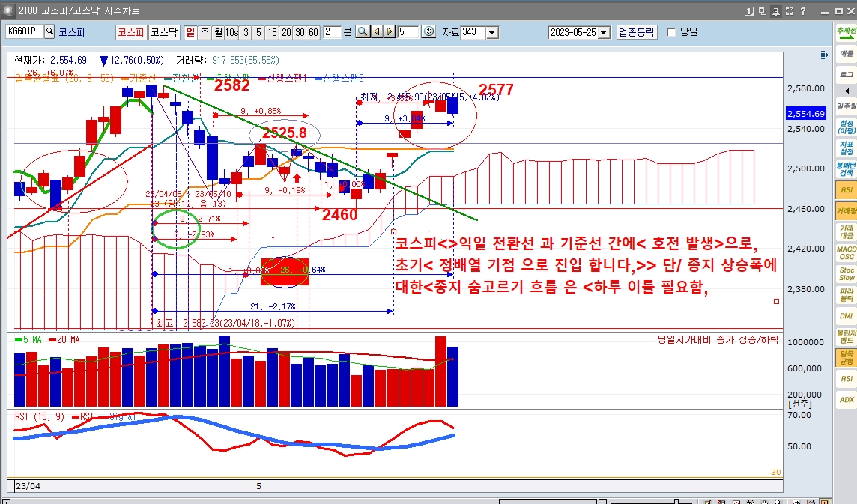857x504 pixels.
Task: Select the 주 weekly period tab
Action: coord(205,32)
